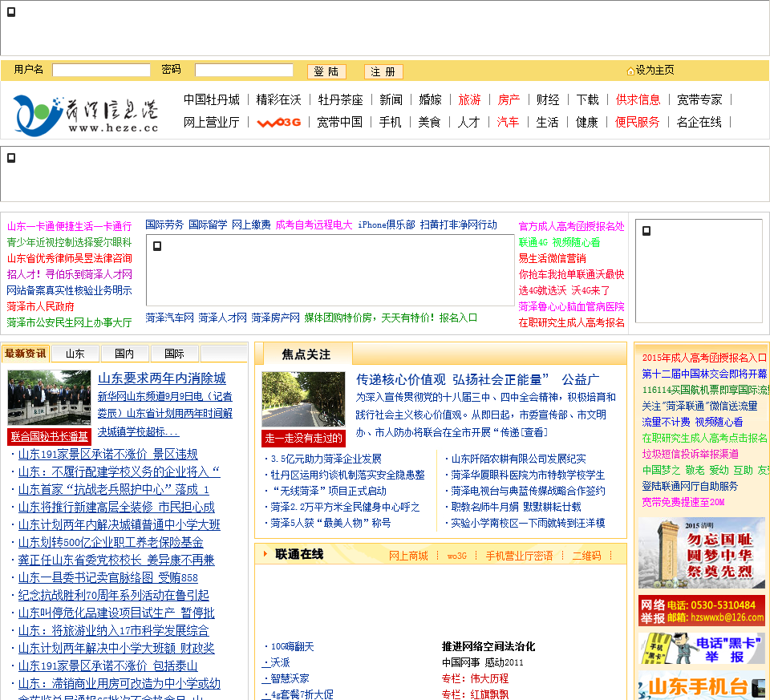Open the Wo 3G logo link

coord(279,122)
